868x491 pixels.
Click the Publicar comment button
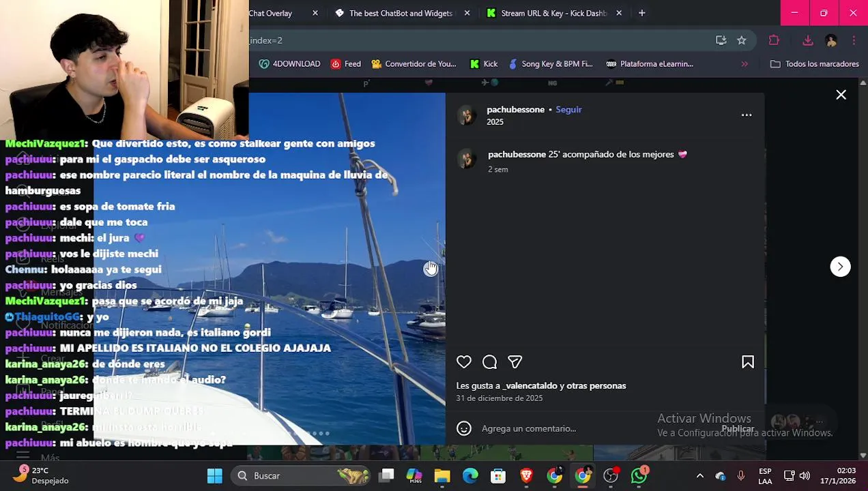pos(738,429)
